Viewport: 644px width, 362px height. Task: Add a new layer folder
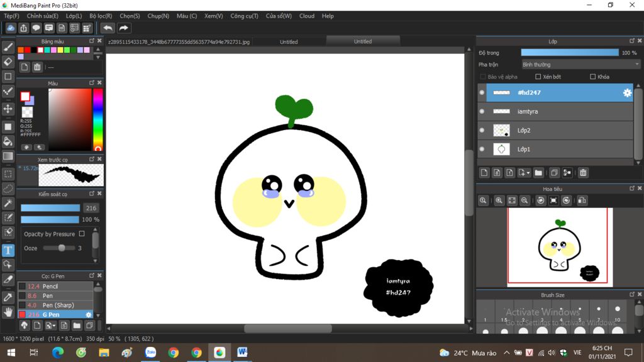tap(538, 173)
